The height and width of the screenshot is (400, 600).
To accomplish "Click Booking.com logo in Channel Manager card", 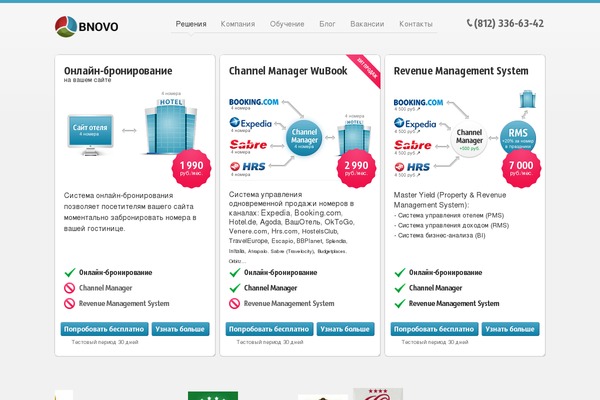I will 254,102.
